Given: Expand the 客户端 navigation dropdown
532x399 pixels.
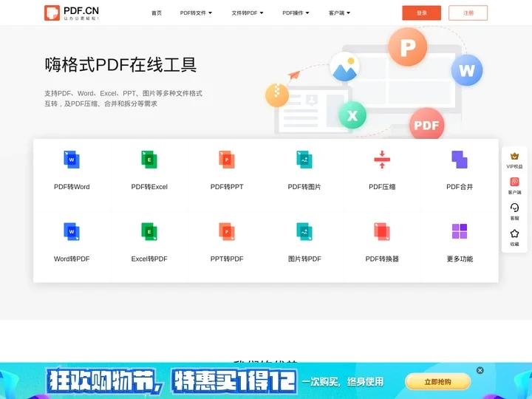Looking at the screenshot, I should coord(339,13).
